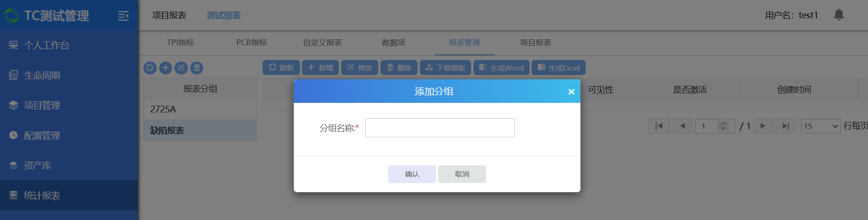Refresh report groups using round refresh icon

[150, 68]
